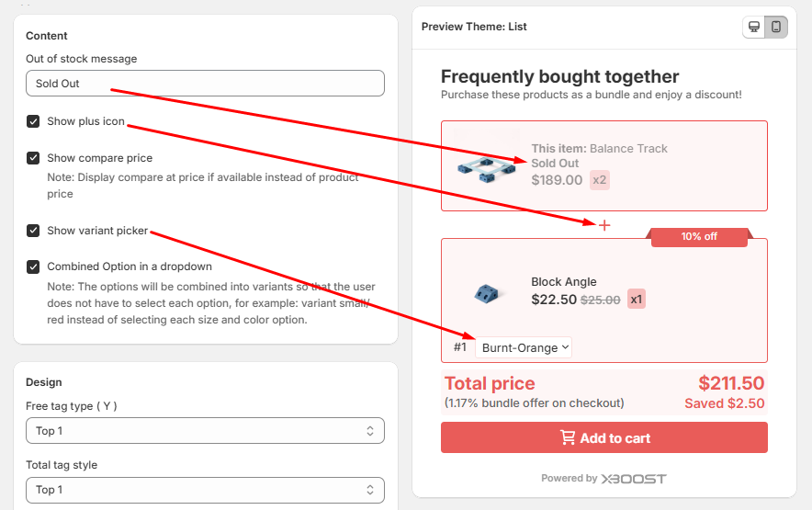Click the x1 quantity badge
Screen dimensions: 812x510
pyautogui.click(x=637, y=299)
